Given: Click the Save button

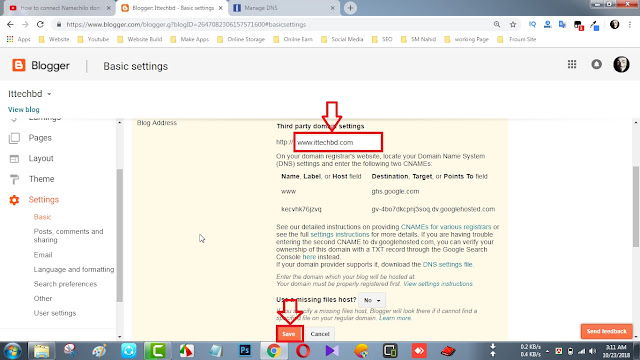Looking at the screenshot, I should click(x=289, y=334).
